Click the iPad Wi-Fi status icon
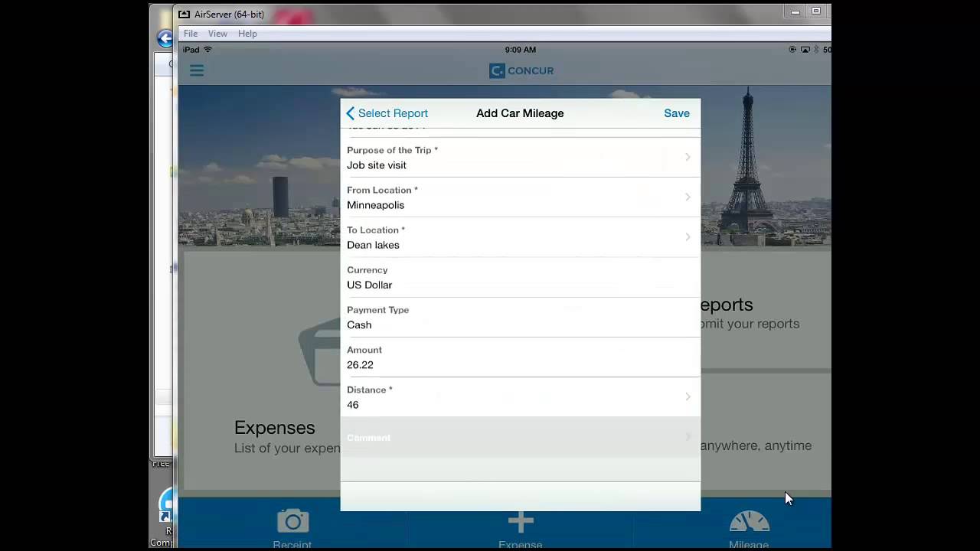 (x=207, y=50)
